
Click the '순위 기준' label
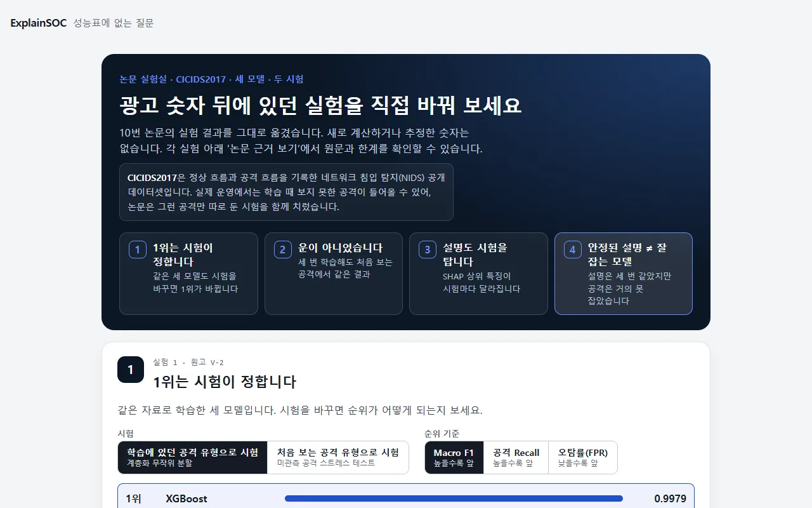[x=442, y=434]
